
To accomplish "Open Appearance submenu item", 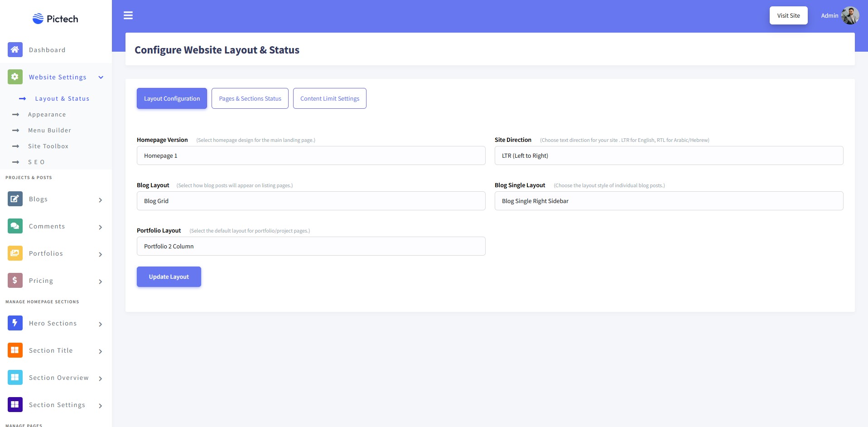I will point(47,114).
